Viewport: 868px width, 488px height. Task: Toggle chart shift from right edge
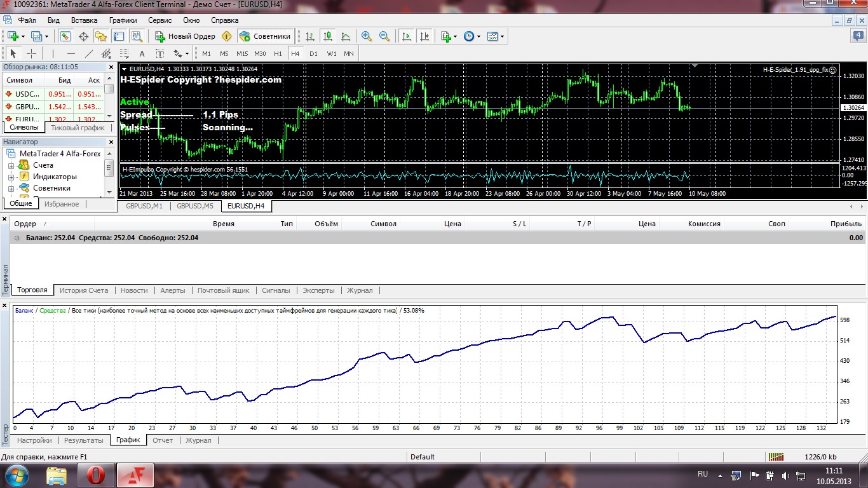click(x=424, y=36)
